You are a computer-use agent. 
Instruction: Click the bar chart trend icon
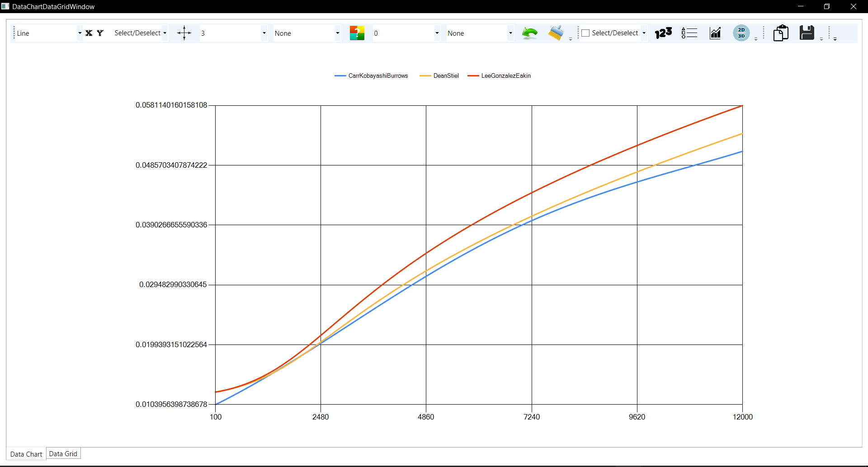715,33
